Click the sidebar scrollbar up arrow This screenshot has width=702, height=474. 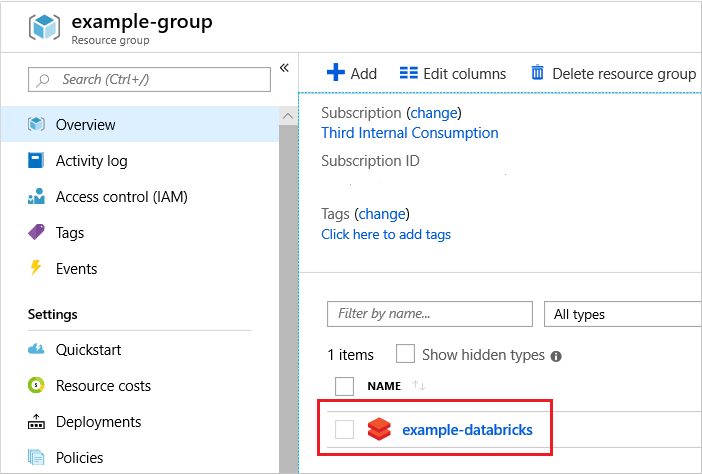[x=288, y=117]
